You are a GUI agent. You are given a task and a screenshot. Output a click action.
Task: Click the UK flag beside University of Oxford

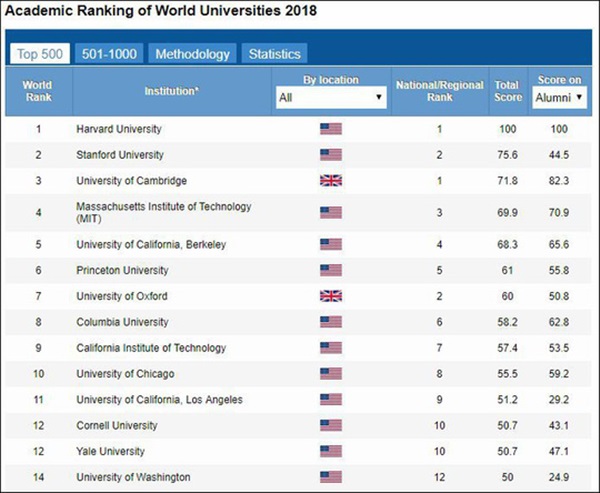(x=330, y=297)
